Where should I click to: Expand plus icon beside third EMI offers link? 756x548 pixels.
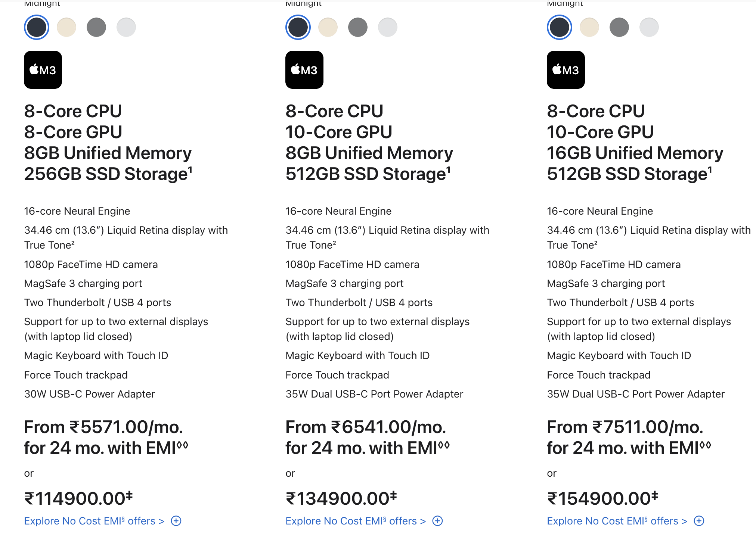(699, 521)
